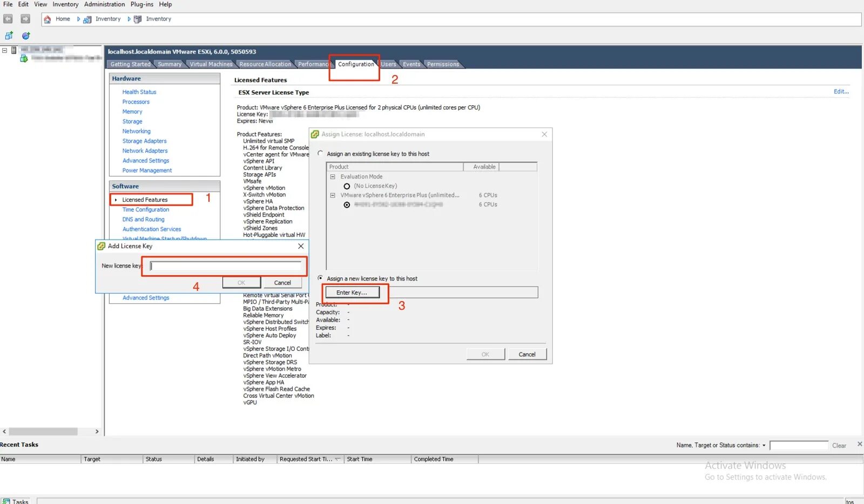Open Health Status under Hardware
The image size is (864, 504).
[139, 92]
